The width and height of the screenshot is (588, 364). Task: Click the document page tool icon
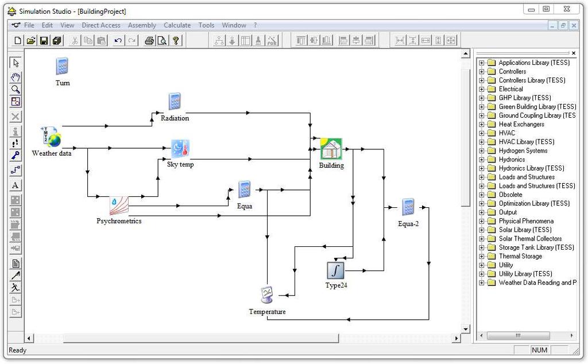pyautogui.click(x=16, y=264)
